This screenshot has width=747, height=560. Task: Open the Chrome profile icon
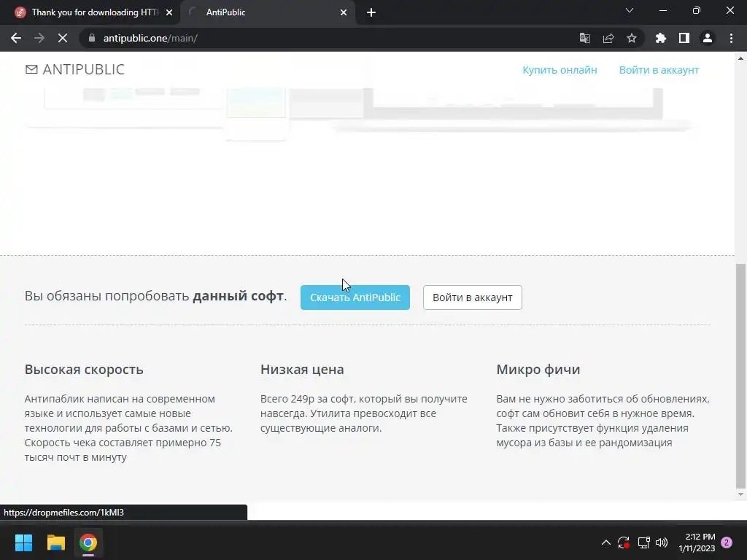coord(708,38)
